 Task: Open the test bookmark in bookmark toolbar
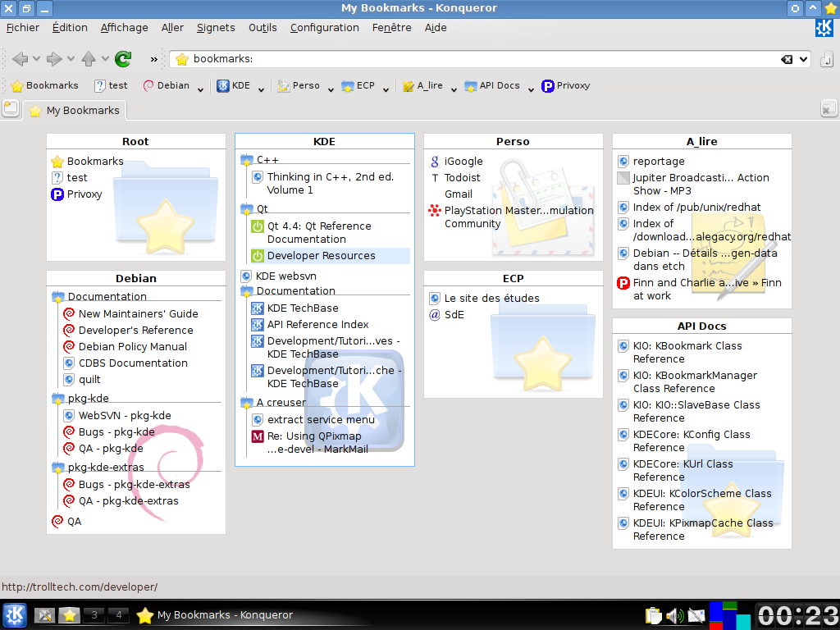111,85
